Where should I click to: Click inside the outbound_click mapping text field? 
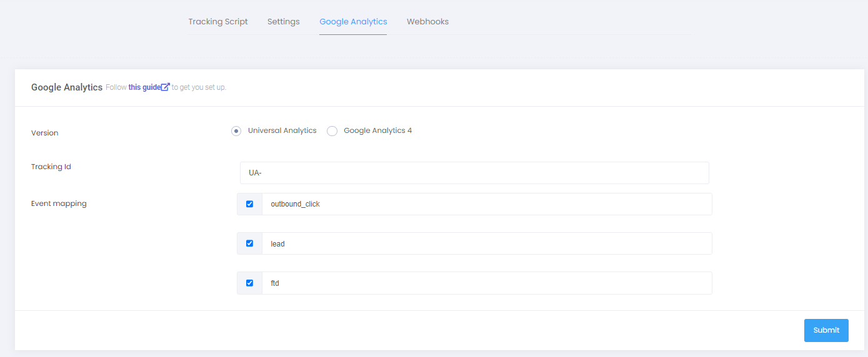[487, 204]
